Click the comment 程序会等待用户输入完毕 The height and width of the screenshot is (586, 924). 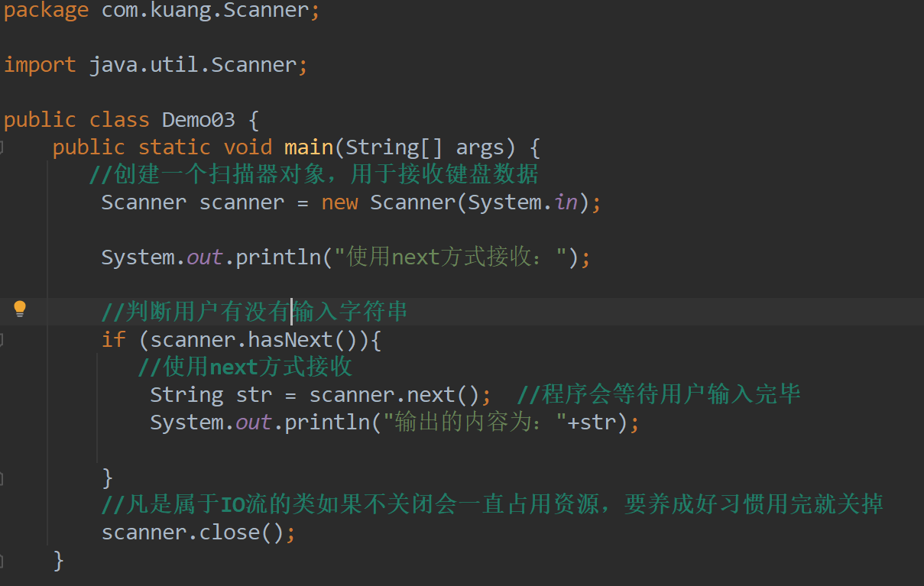click(x=659, y=395)
